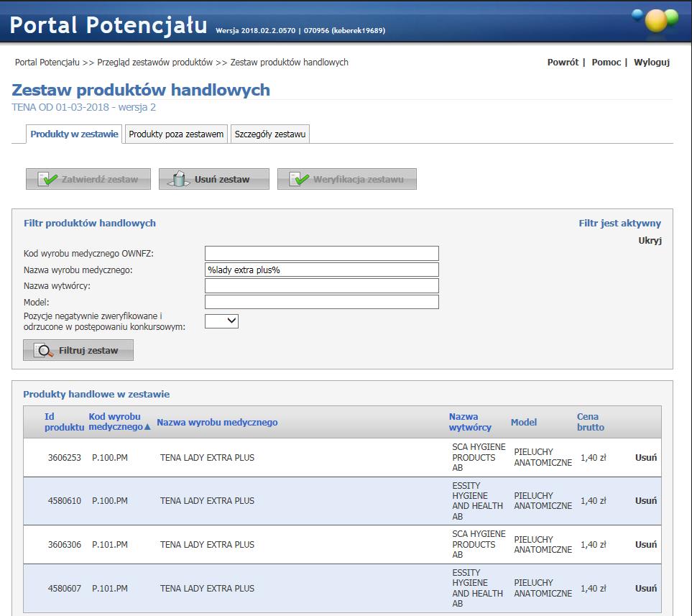Open Przegląd zestawów produktów breadcrumb

tap(155, 63)
